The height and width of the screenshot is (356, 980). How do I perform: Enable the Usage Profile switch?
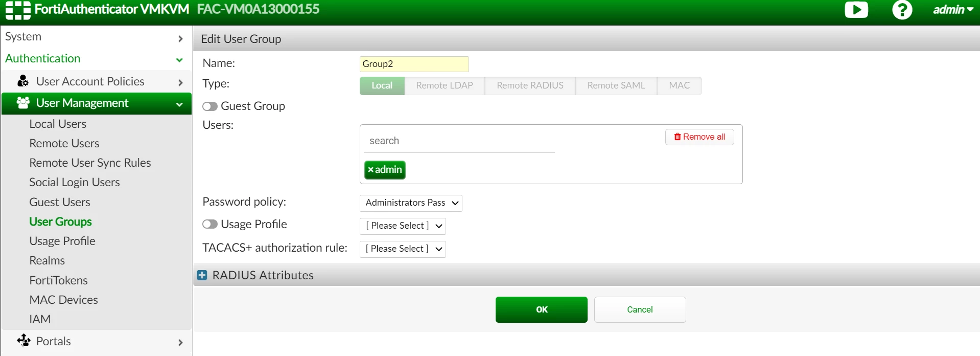210,225
